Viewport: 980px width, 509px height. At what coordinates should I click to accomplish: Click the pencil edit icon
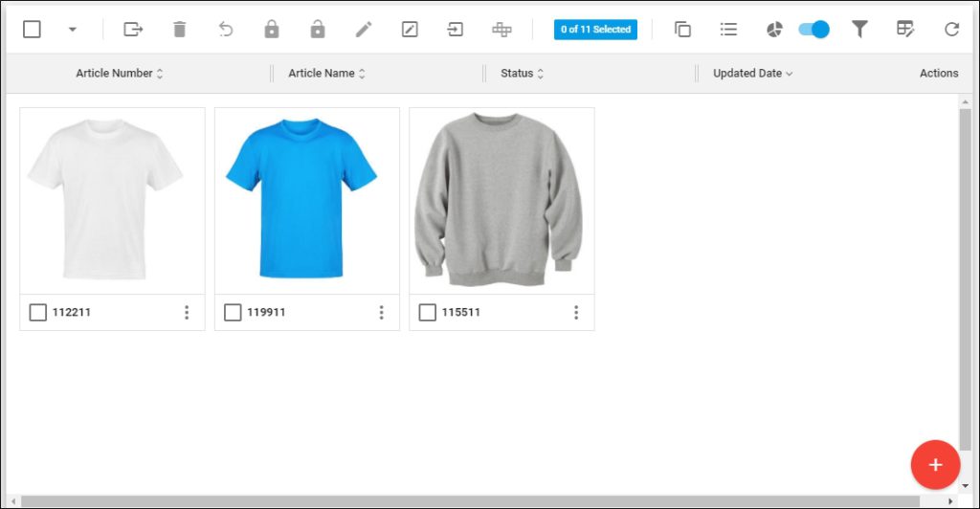point(364,30)
